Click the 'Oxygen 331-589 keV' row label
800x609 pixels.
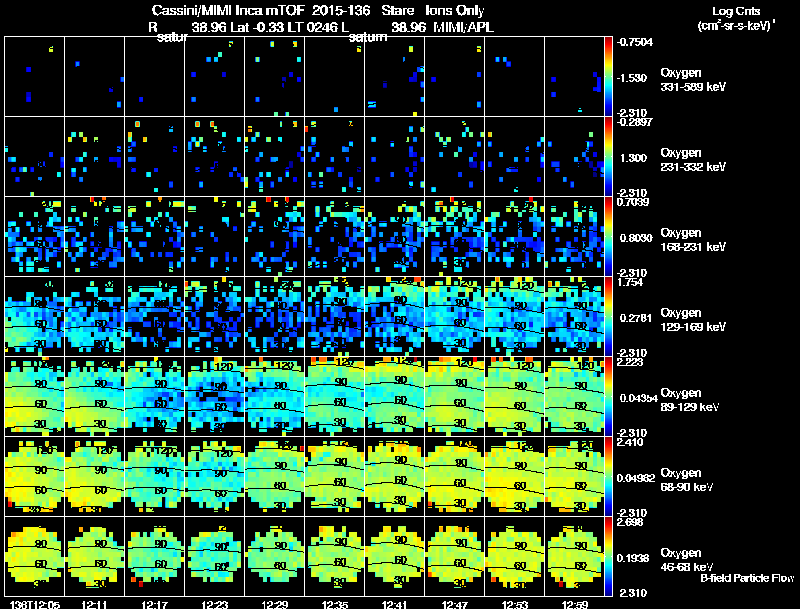pos(693,80)
